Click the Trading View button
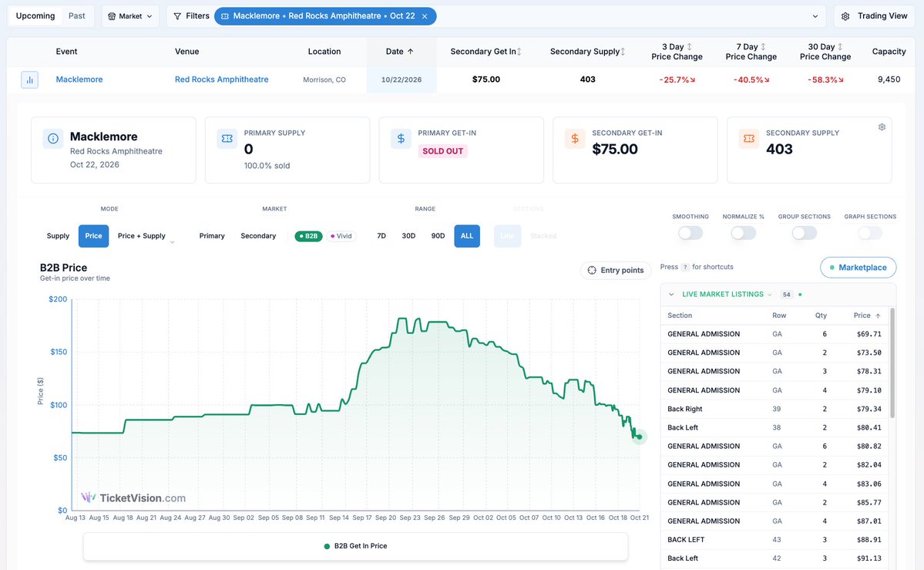Screen dimensions: 924x570 click(875, 16)
